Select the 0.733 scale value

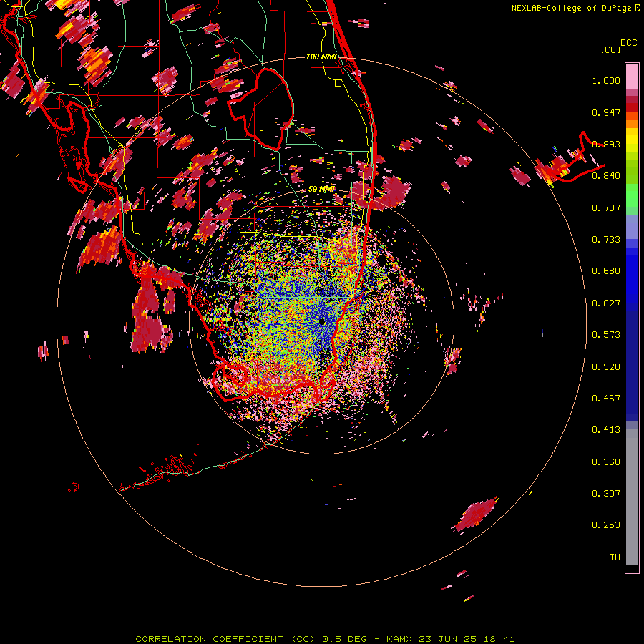tap(606, 240)
